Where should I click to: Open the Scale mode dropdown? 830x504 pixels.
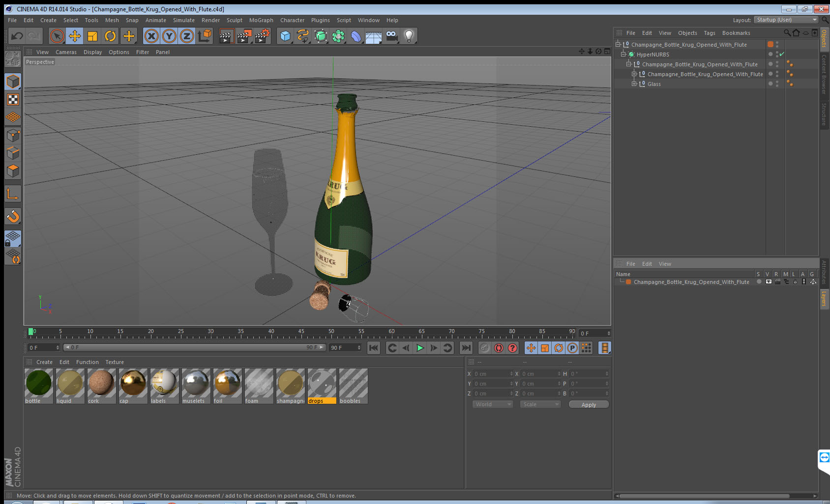point(540,404)
